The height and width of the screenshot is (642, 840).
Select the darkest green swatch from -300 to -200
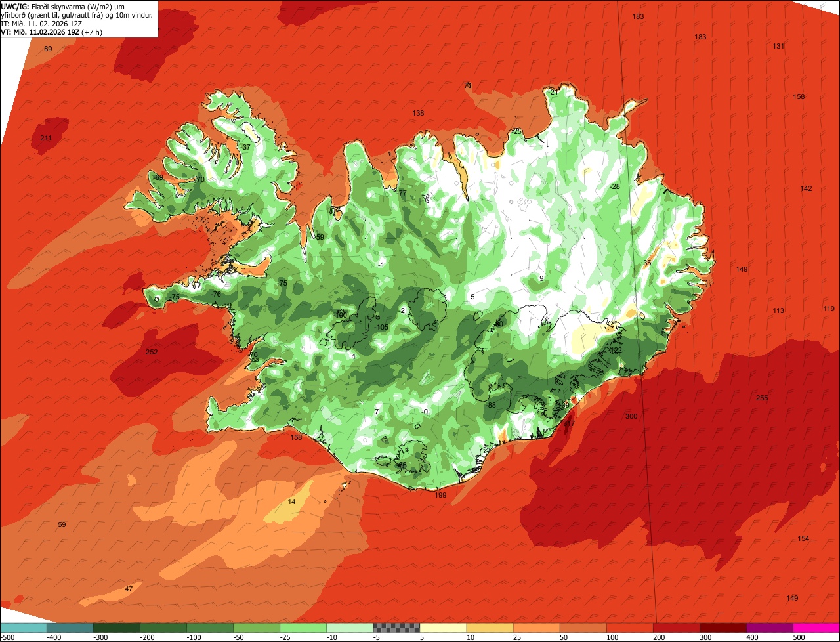point(117,628)
